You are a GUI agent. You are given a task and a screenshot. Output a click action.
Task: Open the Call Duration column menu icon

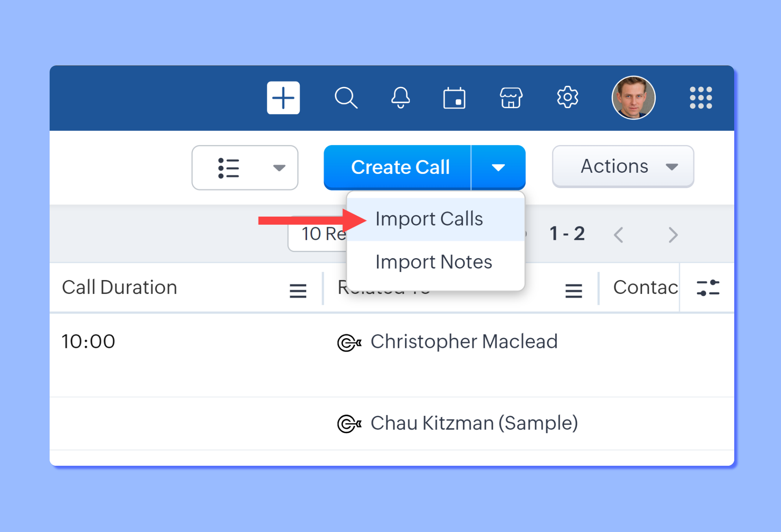click(298, 291)
